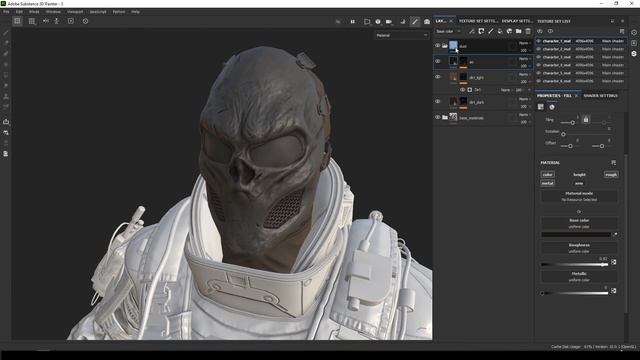Add a fill layer via bucket icon
The image size is (640, 360).
(500, 31)
